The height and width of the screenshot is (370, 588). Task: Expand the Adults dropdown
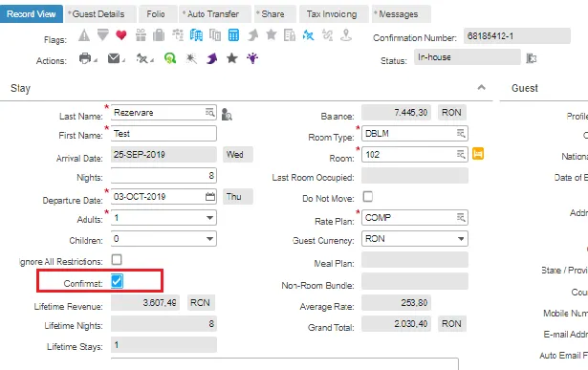tap(210, 218)
